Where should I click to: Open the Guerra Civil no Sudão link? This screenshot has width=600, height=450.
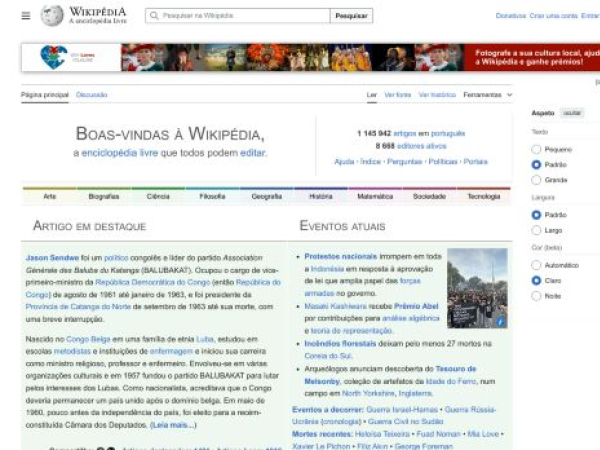coord(406,421)
